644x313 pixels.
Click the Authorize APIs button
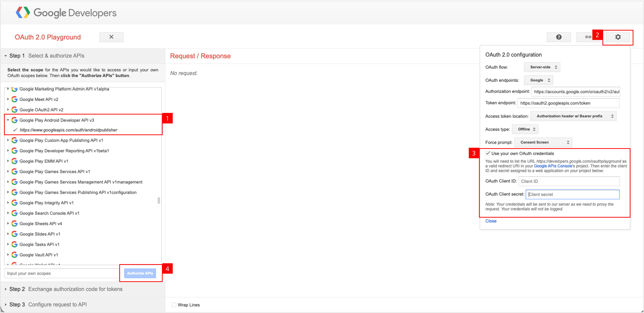coord(140,274)
